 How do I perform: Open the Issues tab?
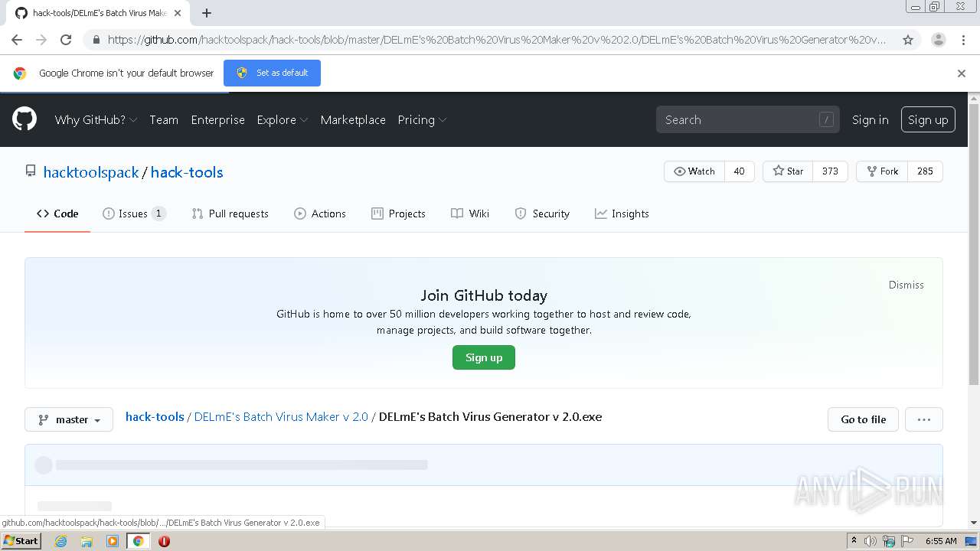134,214
